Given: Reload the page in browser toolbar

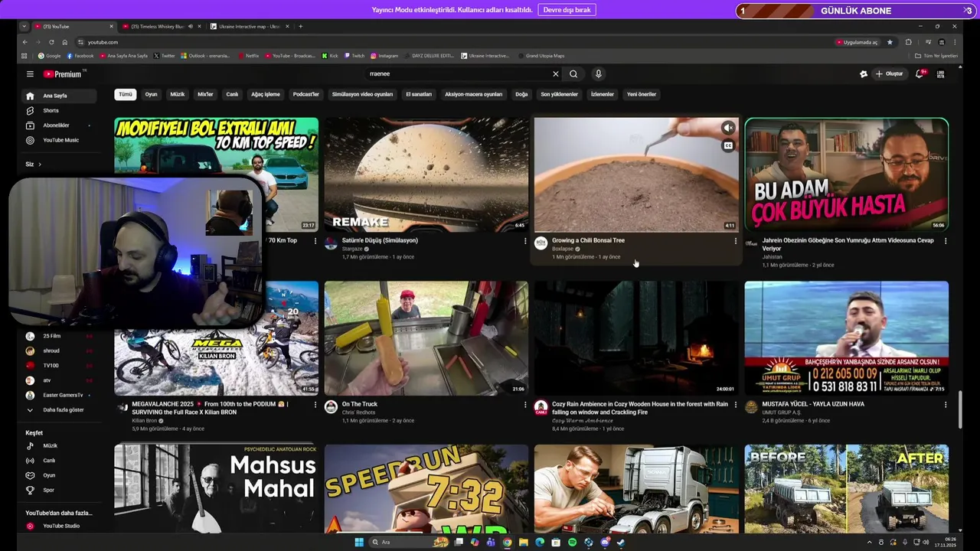Looking at the screenshot, I should click(51, 42).
